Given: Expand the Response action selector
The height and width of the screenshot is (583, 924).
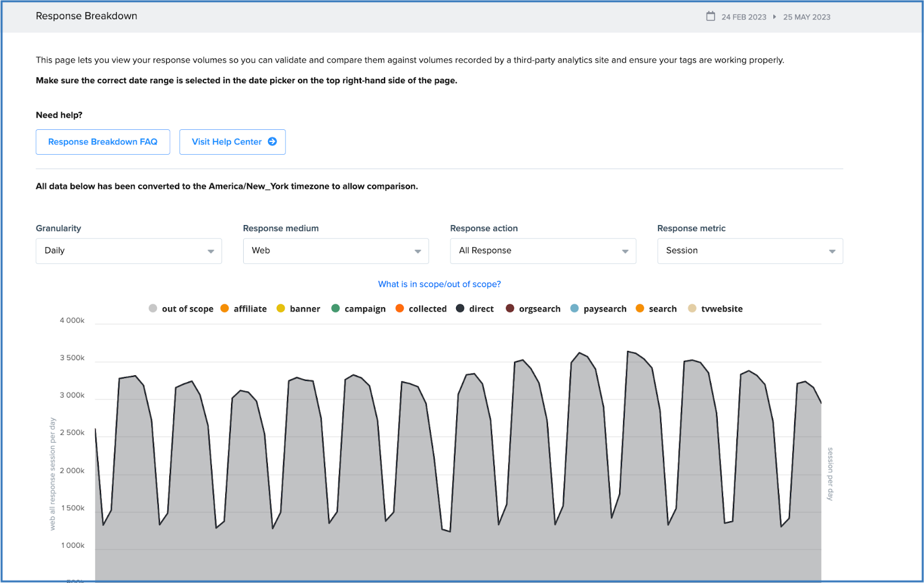Looking at the screenshot, I should click(x=542, y=251).
